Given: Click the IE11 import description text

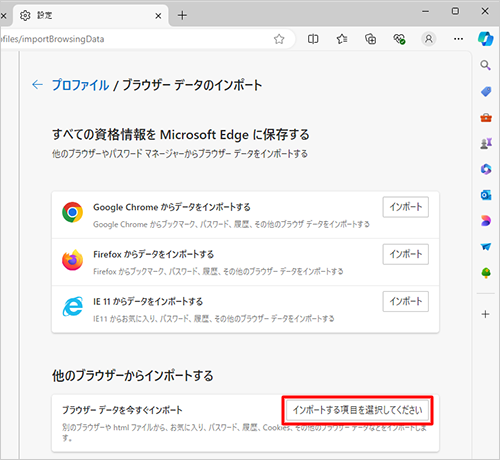Looking at the screenshot, I should pyautogui.click(x=214, y=319).
